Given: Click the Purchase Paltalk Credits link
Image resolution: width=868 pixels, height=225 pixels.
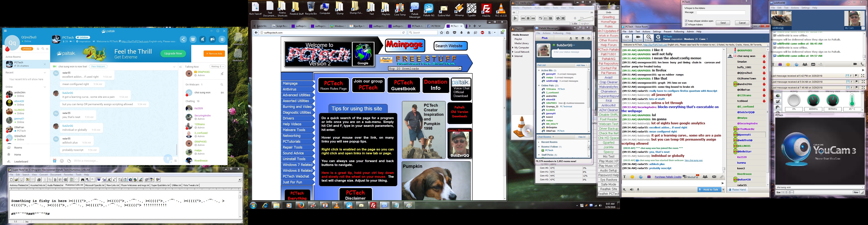Looking at the screenshot, I should click(668, 177).
